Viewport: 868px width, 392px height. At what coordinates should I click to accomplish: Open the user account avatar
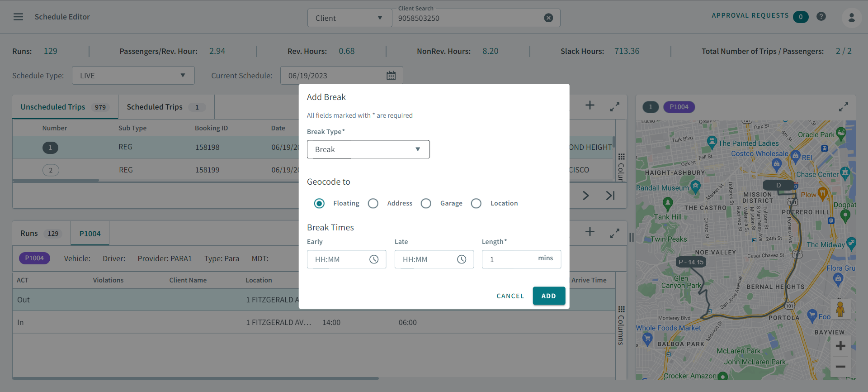[851, 18]
